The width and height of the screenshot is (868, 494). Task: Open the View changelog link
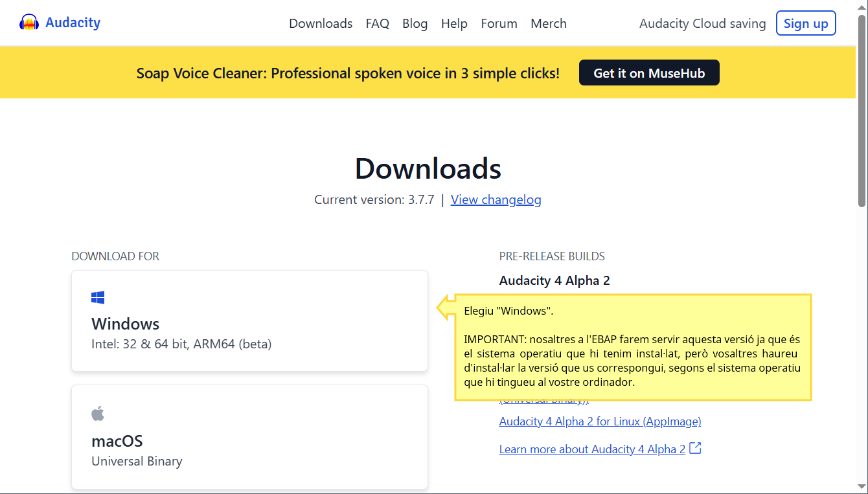tap(496, 199)
